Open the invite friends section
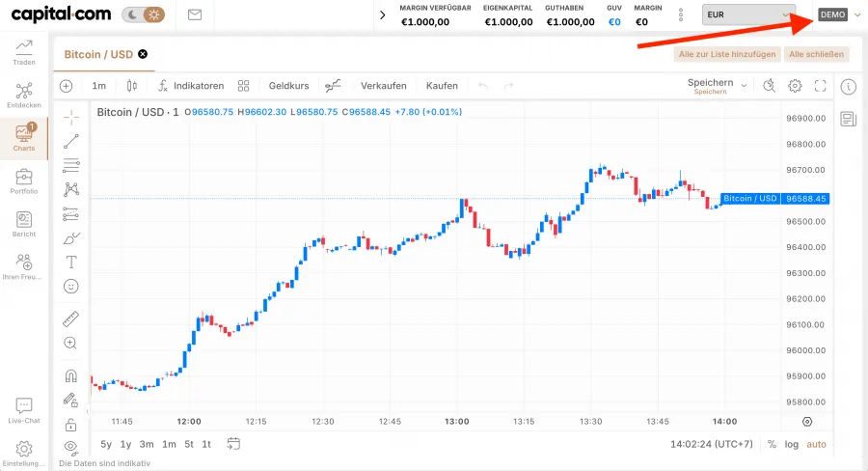The width and height of the screenshot is (868, 471). point(23,266)
